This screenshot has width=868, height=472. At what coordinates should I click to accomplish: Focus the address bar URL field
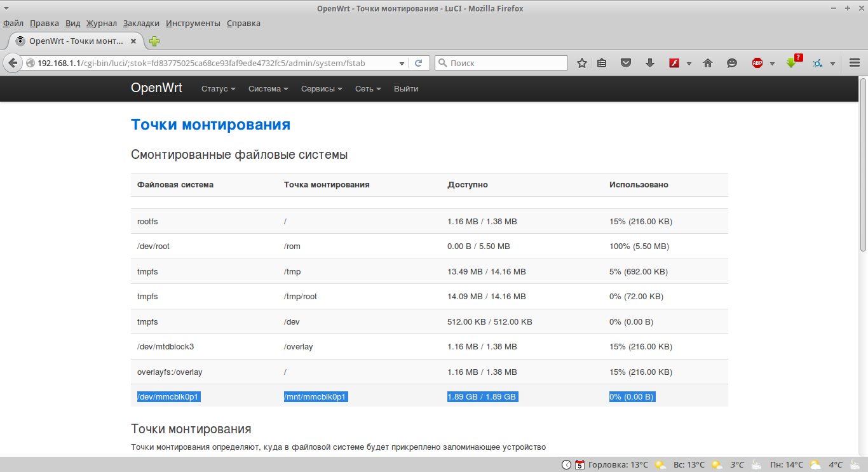click(x=216, y=63)
